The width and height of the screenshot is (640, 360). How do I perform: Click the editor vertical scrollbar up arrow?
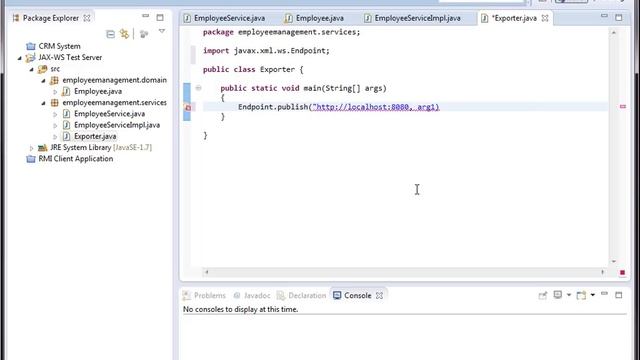point(613,32)
